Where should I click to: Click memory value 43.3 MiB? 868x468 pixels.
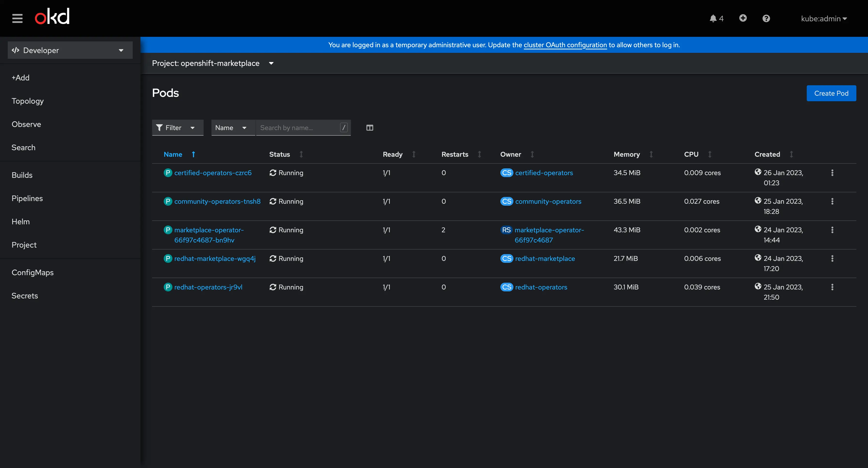[x=627, y=230]
